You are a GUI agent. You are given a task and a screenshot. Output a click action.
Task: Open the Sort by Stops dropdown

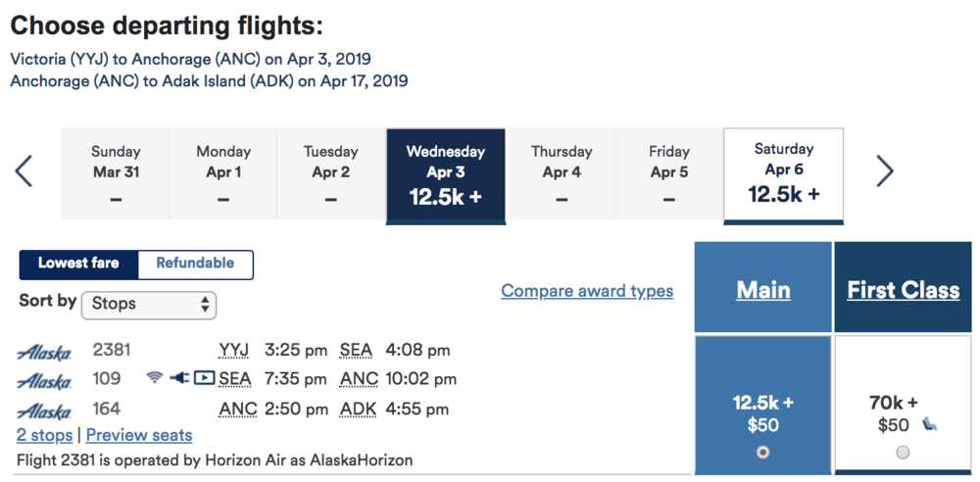149,304
